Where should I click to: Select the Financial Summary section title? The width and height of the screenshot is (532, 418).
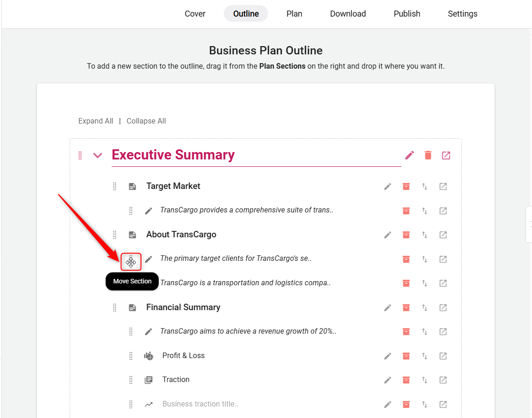pos(183,307)
